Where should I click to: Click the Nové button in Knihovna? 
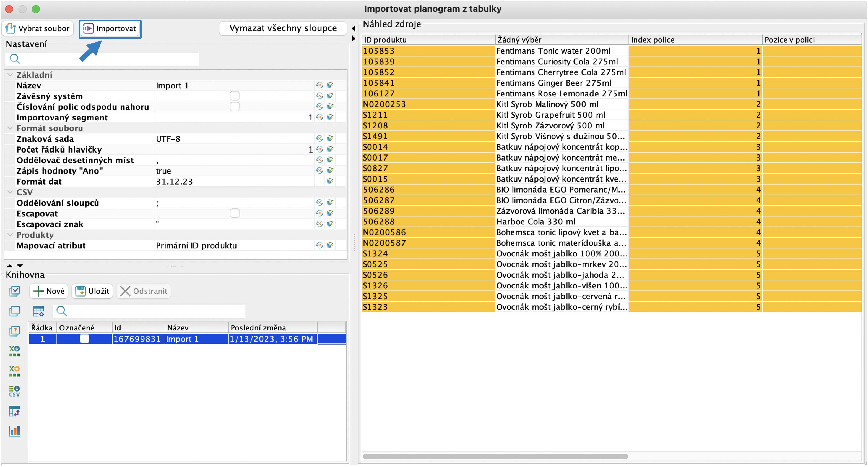coord(49,291)
